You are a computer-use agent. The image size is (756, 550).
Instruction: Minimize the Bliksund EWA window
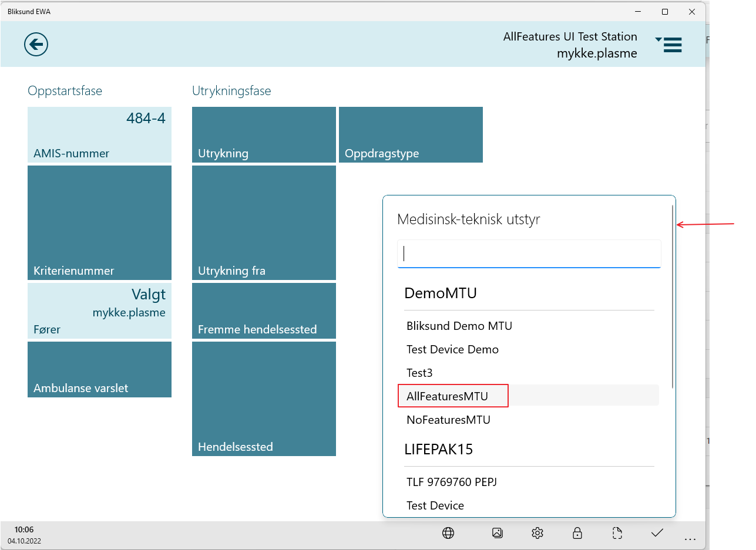tap(639, 12)
